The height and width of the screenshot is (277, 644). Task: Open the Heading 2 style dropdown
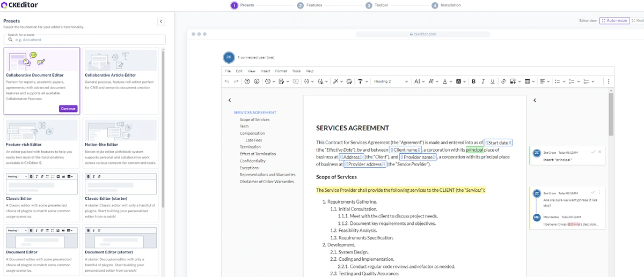(391, 81)
